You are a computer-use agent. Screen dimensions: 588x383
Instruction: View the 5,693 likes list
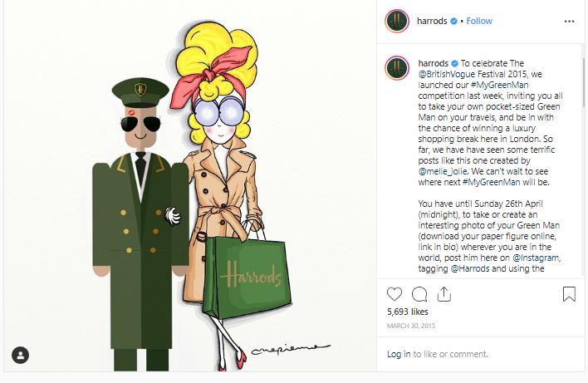tap(408, 312)
